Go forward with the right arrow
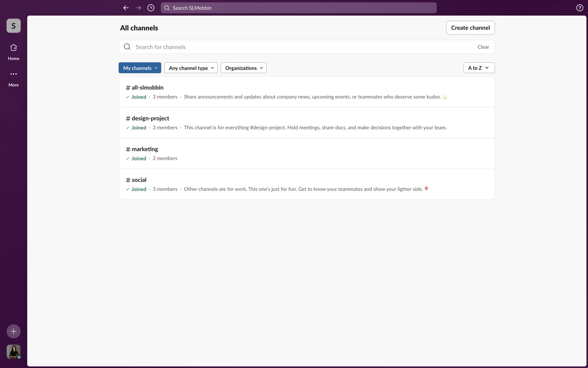The image size is (588, 368). (138, 8)
